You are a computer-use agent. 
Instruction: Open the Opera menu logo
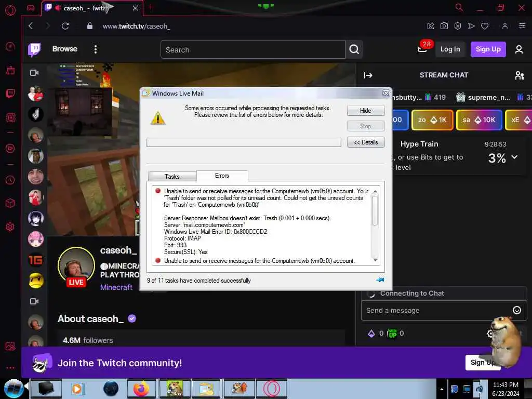coord(10,10)
